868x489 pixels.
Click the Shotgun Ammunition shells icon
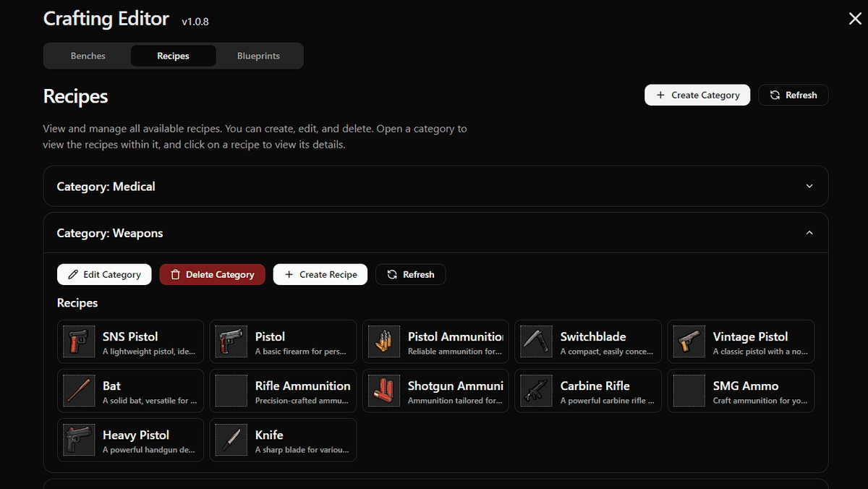click(x=383, y=390)
